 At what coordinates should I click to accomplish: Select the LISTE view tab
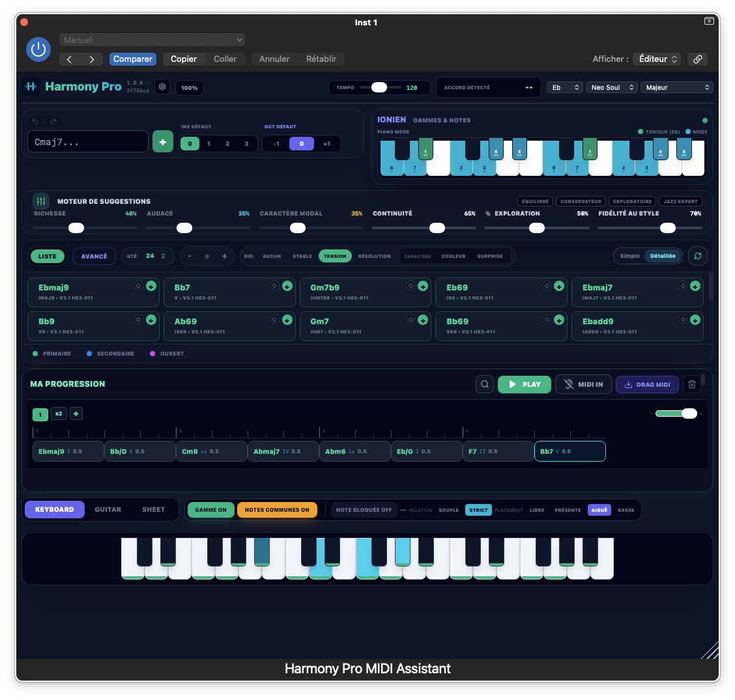pyautogui.click(x=48, y=257)
